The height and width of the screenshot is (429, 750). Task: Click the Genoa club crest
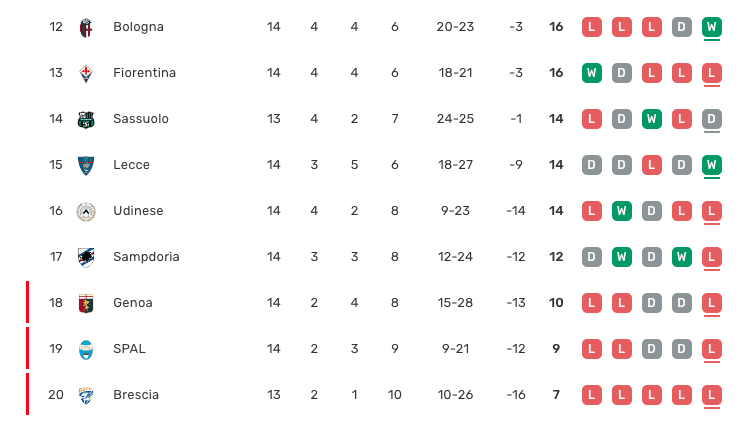click(85, 303)
